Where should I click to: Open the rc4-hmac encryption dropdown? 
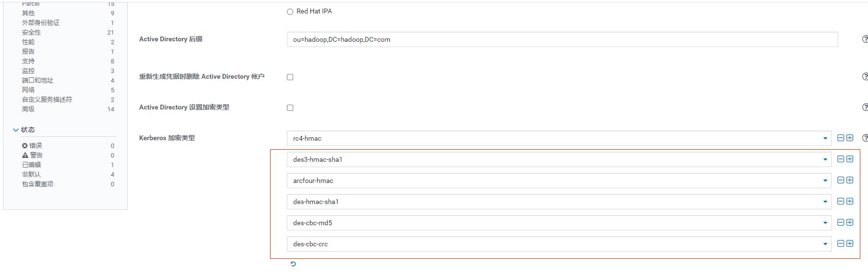[559, 138]
